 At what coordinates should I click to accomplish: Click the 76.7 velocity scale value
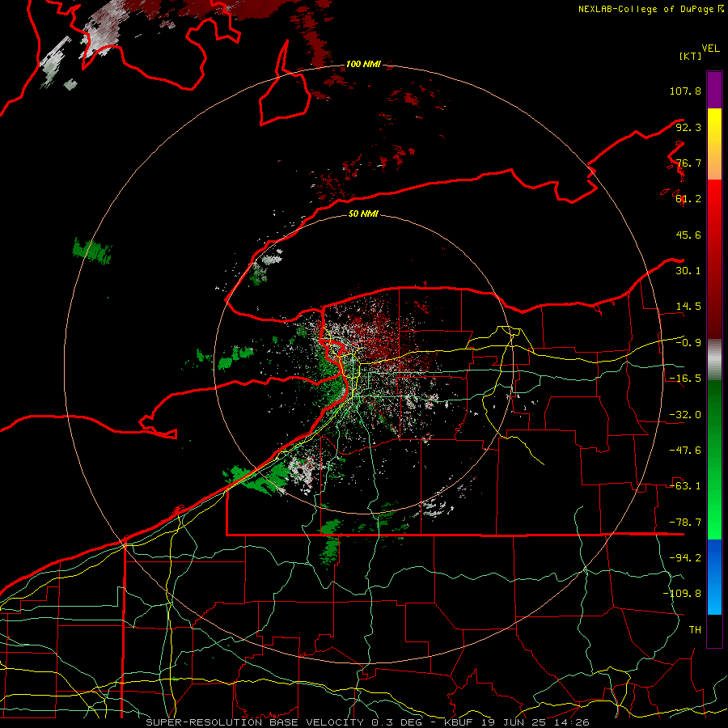click(688, 163)
